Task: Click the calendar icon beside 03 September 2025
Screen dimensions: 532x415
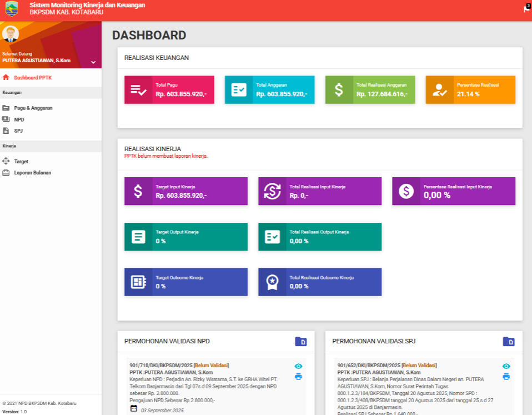Action: 134,408
